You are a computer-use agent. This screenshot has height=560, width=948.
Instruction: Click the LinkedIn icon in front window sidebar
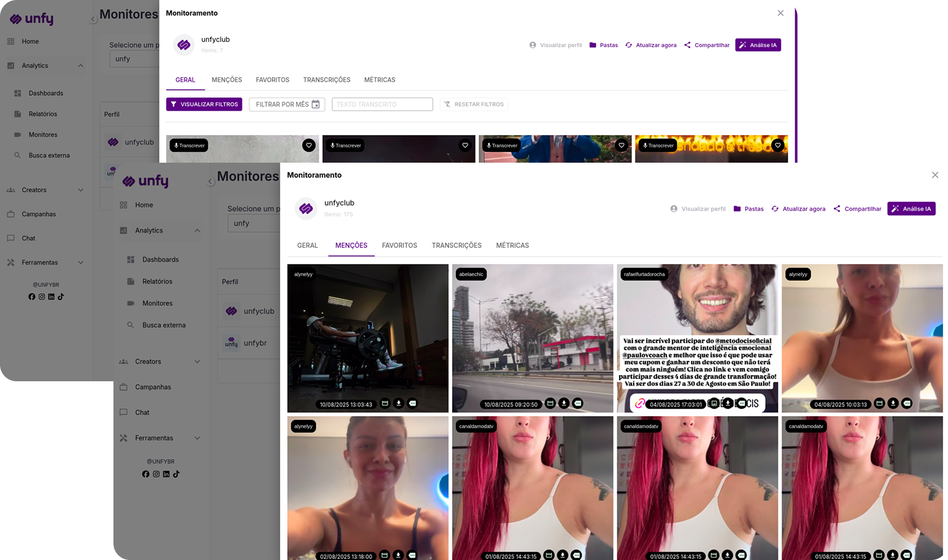pyautogui.click(x=166, y=474)
